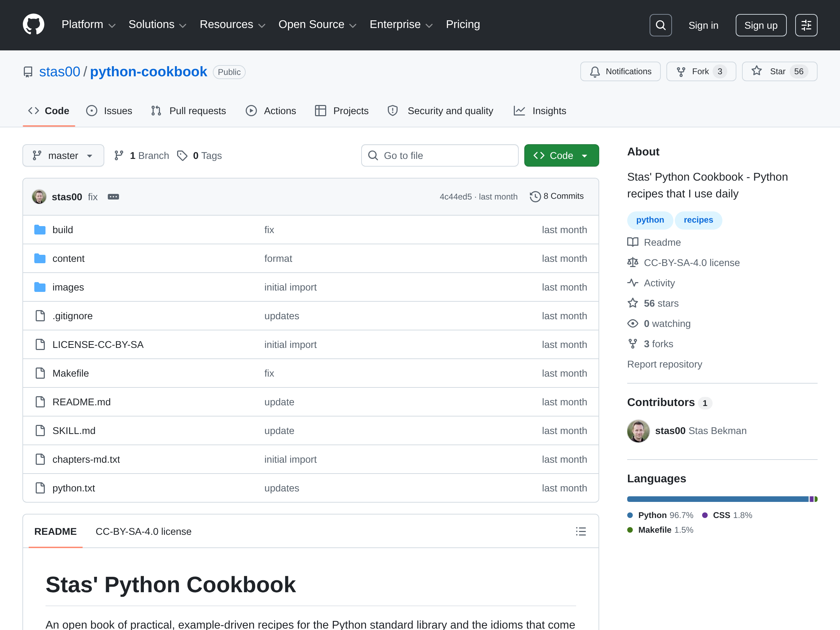The image size is (840, 630).
Task: Open the Makefile file
Action: 71,373
